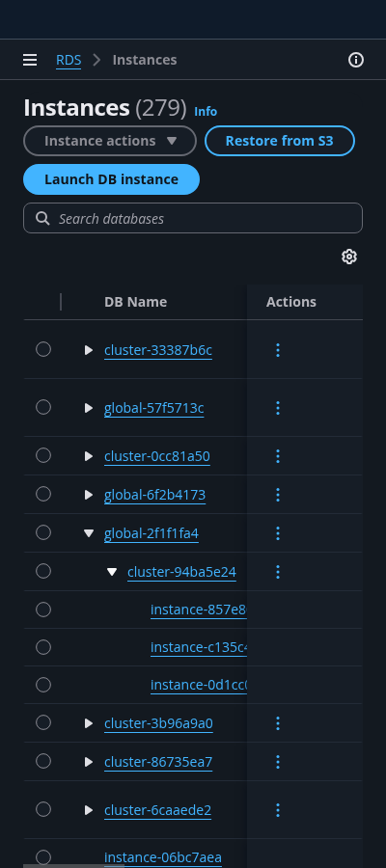Viewport: 386px width, 868px height.
Task: Select radio button for global-57f5713c
Action: click(x=43, y=407)
